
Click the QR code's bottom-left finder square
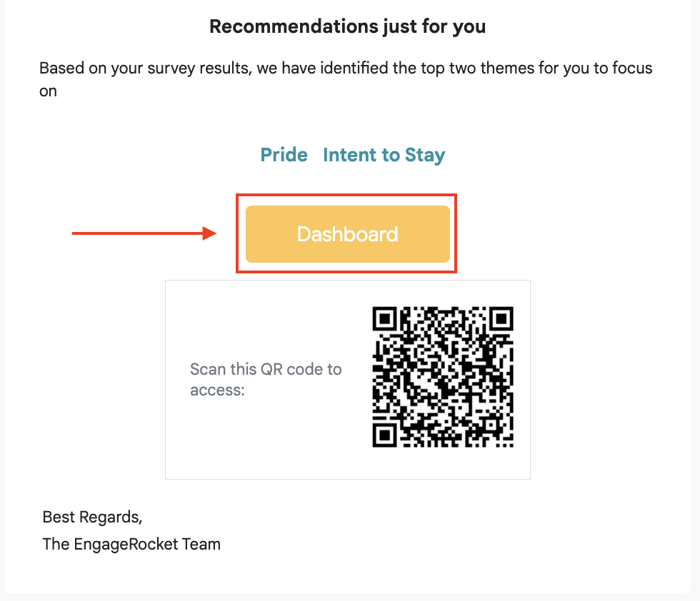[x=384, y=435]
